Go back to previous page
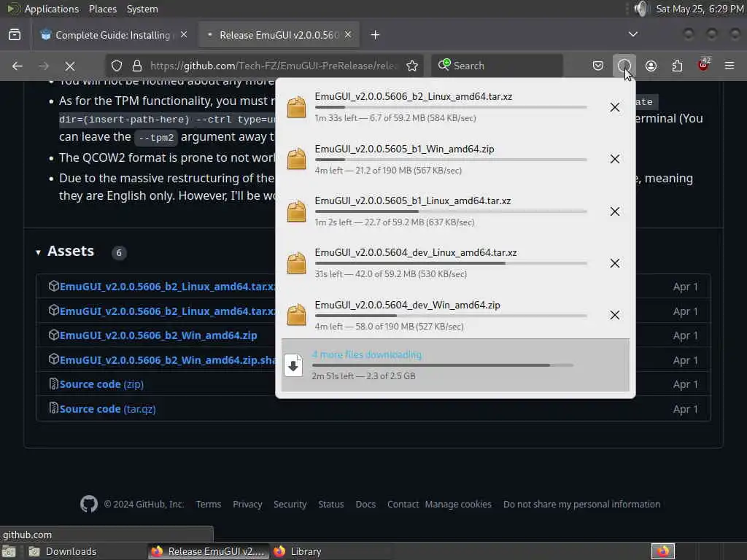Image resolution: width=747 pixels, height=560 pixels. click(x=18, y=66)
